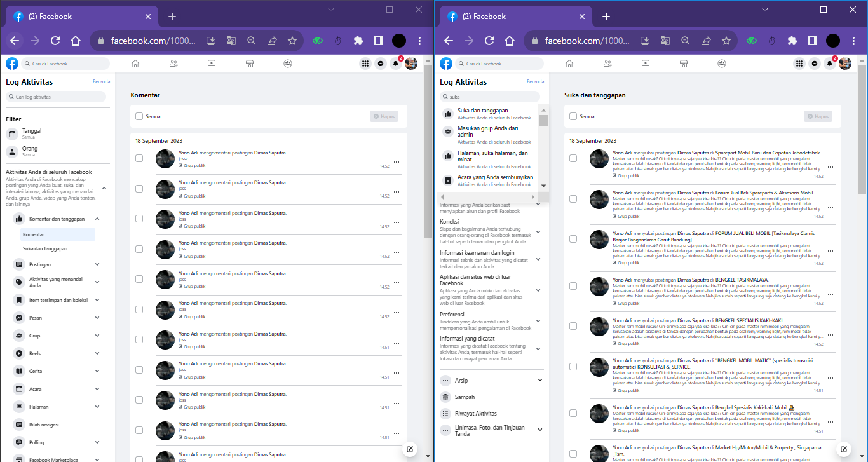Tick the checkbox for the Sparepart Mobil Baru row
This screenshot has width=868, height=462.
point(573,158)
